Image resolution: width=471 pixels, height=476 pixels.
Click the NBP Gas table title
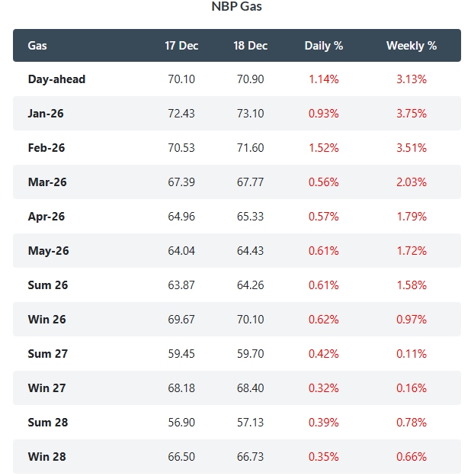pyautogui.click(x=236, y=7)
